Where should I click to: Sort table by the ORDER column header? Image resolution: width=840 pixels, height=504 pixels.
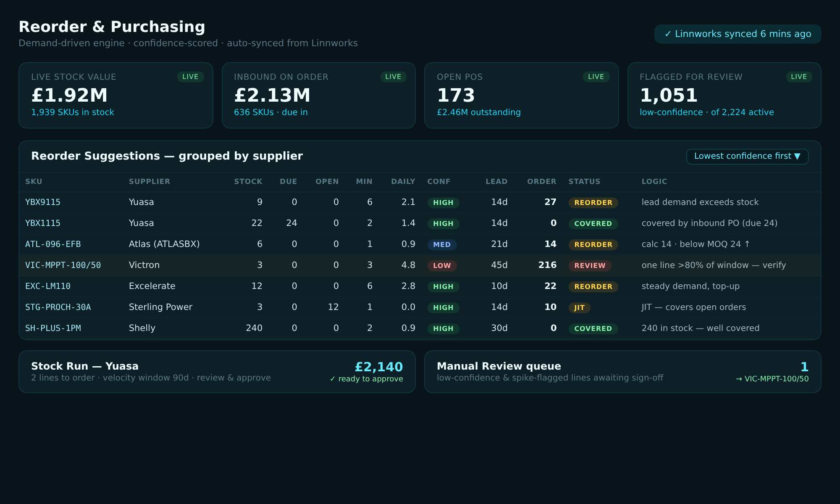(541, 181)
